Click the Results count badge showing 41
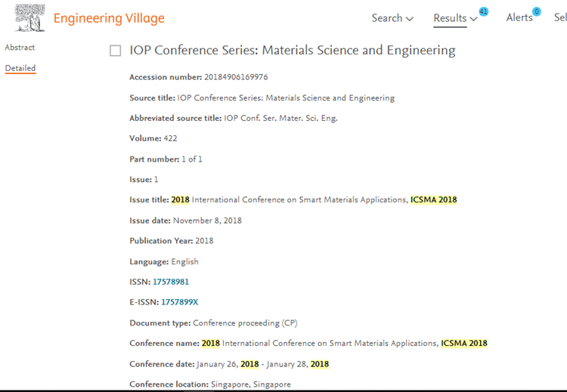The height and width of the screenshot is (392, 567). (484, 11)
